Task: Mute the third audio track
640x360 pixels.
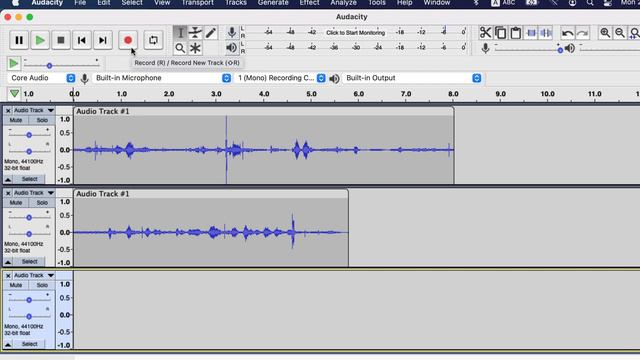Action: [x=16, y=285]
